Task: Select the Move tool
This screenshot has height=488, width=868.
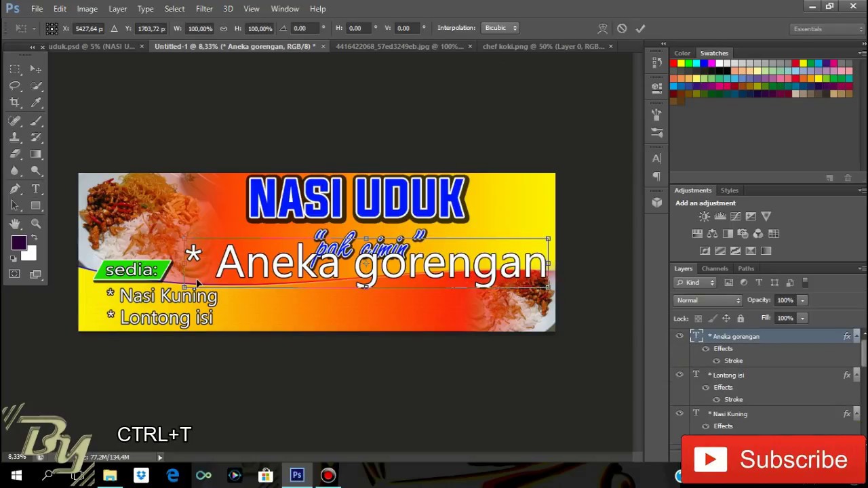Action: [x=36, y=69]
